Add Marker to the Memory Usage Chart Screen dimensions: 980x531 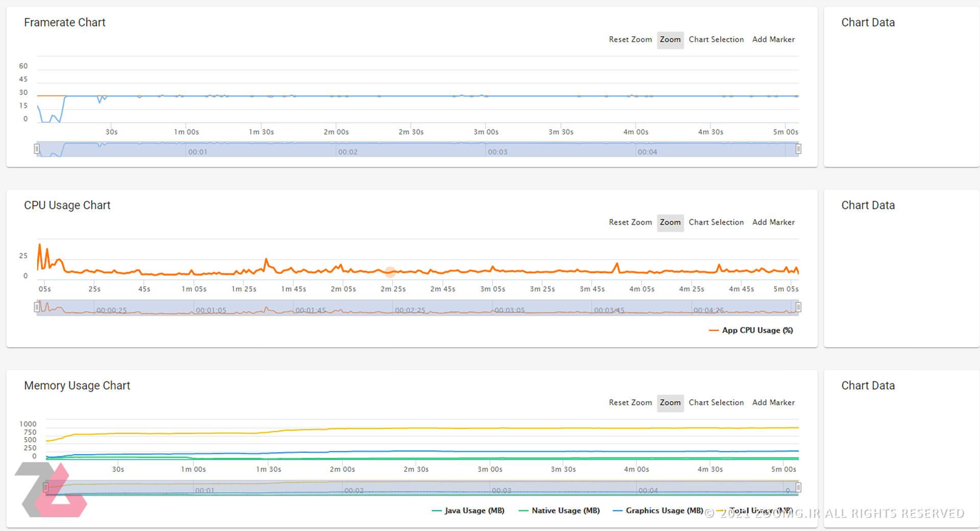click(x=773, y=402)
